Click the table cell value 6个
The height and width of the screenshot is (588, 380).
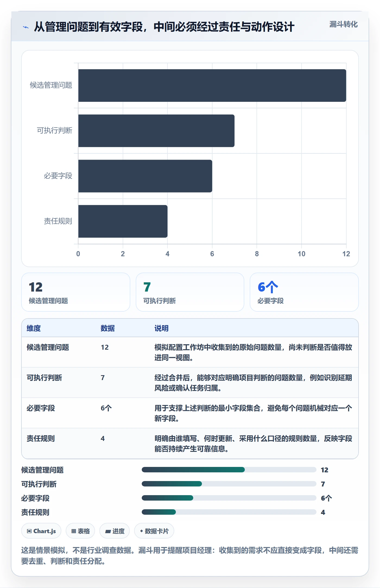coord(106,408)
